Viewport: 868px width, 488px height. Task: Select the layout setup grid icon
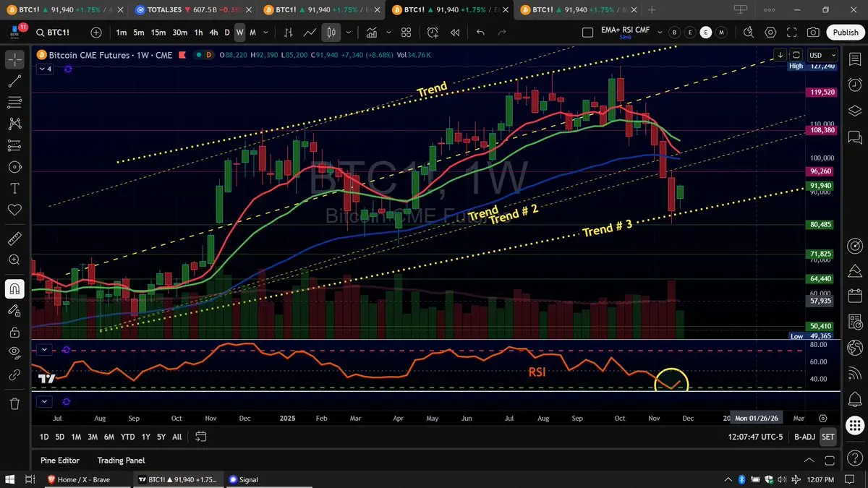coord(588,33)
